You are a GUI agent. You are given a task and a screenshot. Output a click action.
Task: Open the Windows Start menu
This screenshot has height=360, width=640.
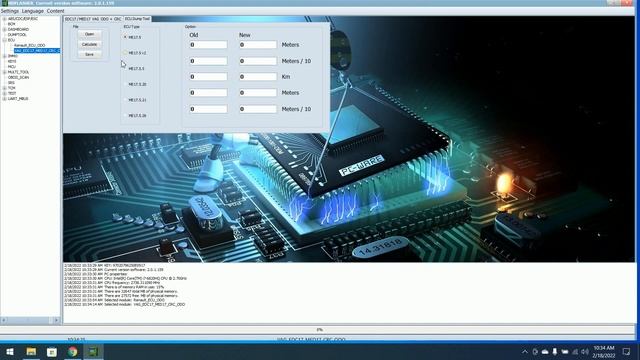[x=10, y=352]
